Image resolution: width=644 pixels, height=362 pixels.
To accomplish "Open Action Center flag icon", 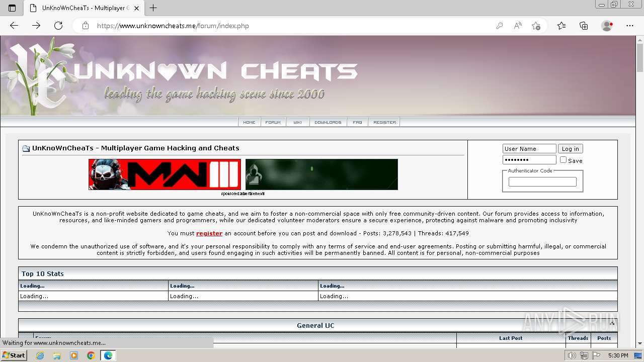I will 596,355.
